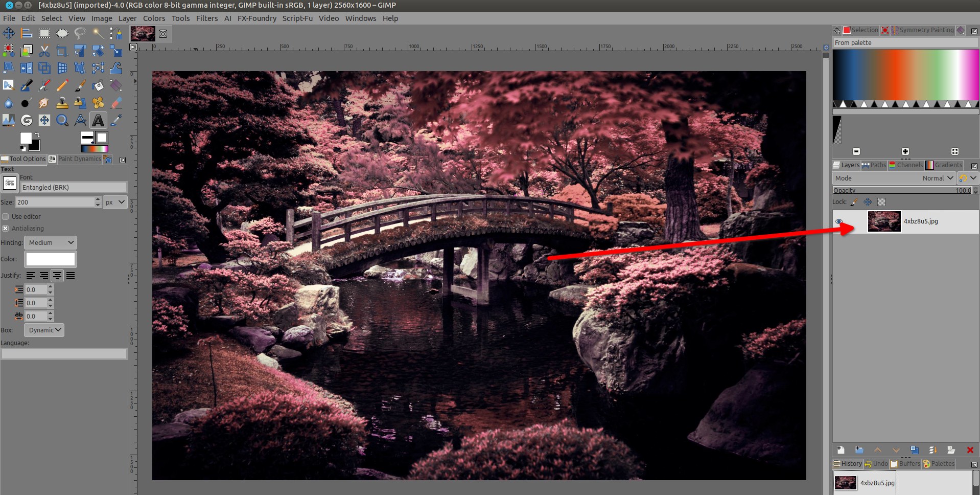Toggle lock alpha channel checkerboard
The width and height of the screenshot is (980, 495).
[881, 202]
